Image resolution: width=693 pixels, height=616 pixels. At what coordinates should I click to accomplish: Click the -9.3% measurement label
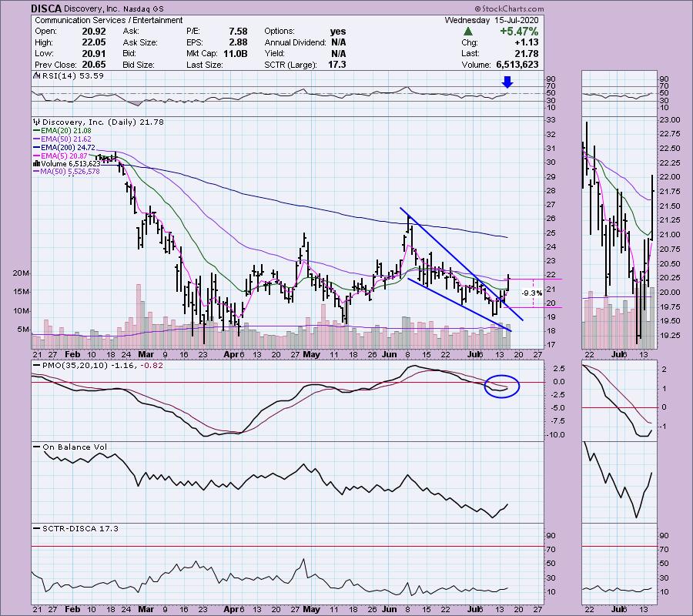[531, 293]
